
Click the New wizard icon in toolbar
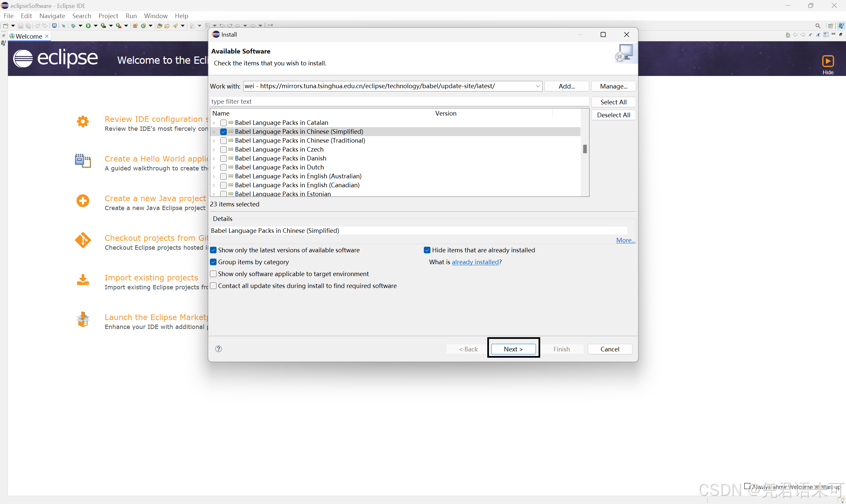(5, 25)
